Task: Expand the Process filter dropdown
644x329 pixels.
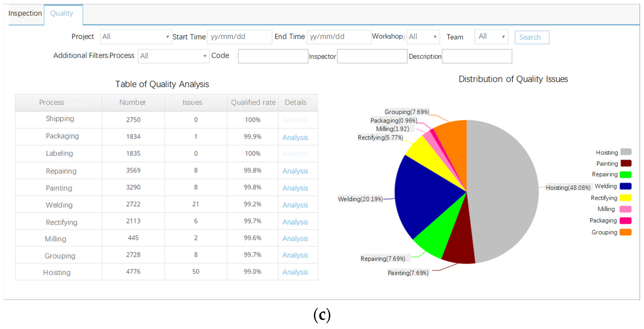Action: [174, 56]
